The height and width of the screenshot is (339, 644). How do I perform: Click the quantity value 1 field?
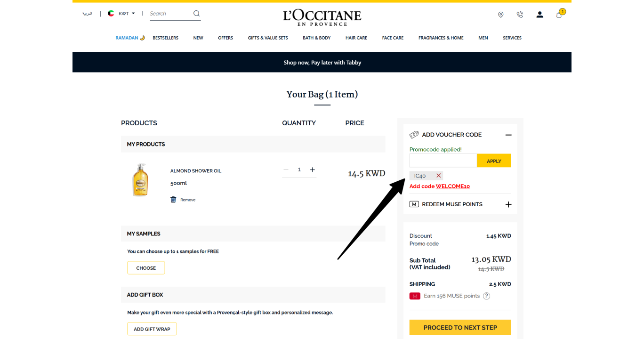[x=299, y=169]
